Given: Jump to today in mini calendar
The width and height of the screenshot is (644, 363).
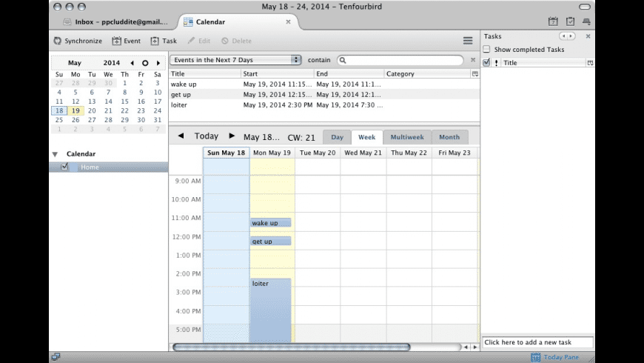Looking at the screenshot, I should (145, 63).
